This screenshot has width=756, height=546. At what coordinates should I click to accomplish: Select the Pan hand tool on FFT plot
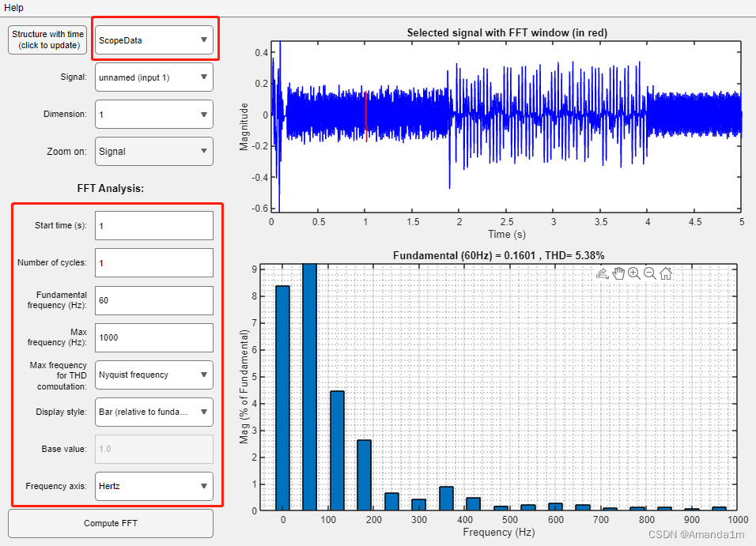(x=618, y=273)
